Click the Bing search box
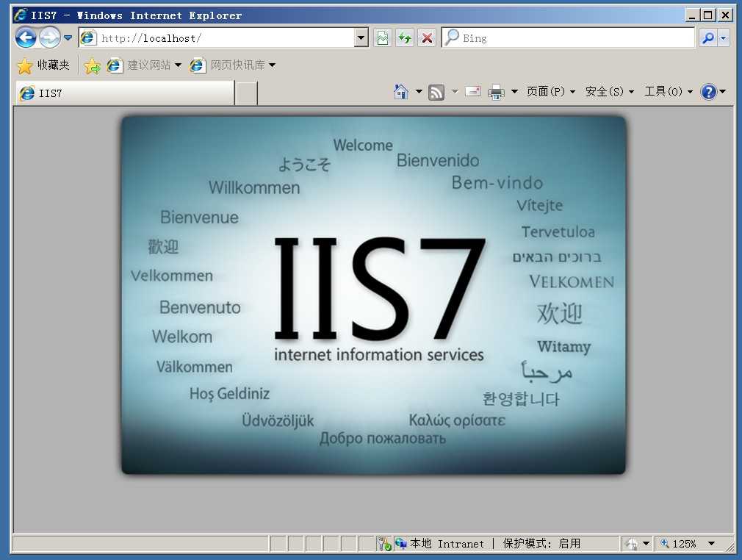 point(568,38)
